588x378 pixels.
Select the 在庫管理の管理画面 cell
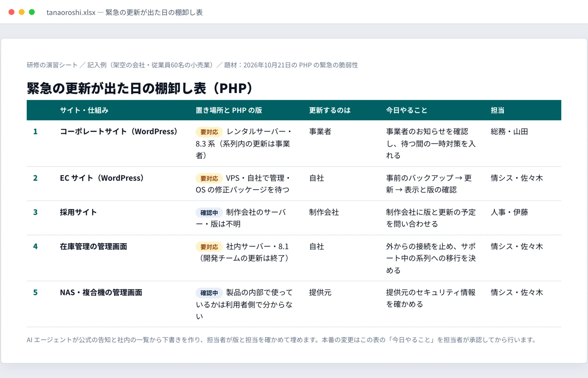[x=93, y=246]
